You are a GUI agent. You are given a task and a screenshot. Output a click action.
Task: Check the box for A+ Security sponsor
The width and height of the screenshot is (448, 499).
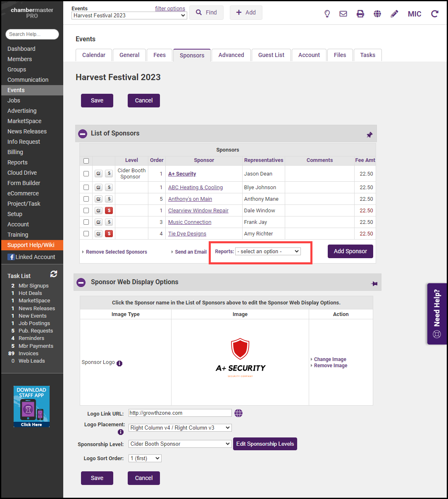coord(86,174)
